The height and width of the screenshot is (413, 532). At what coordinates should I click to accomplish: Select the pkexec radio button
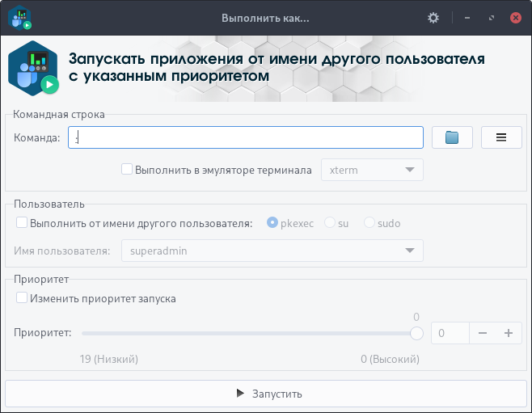tap(272, 223)
